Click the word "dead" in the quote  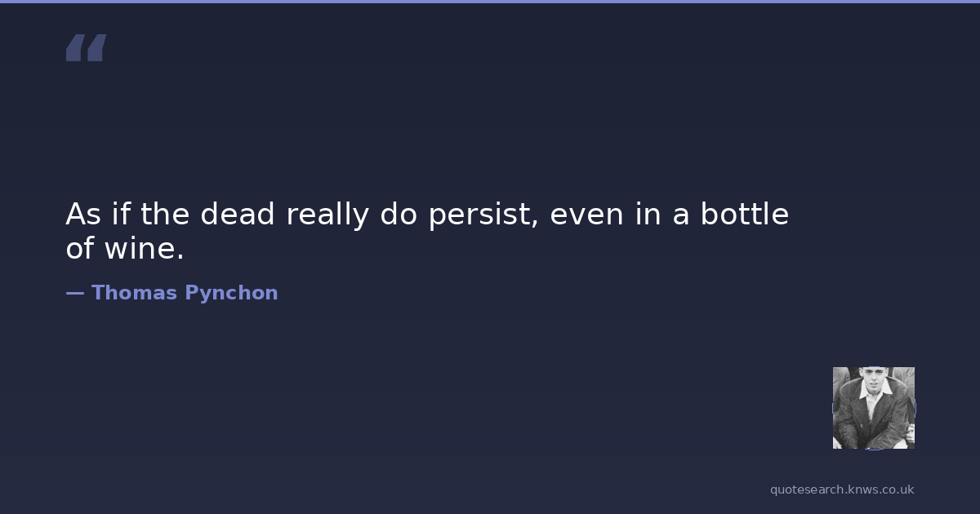click(x=238, y=215)
